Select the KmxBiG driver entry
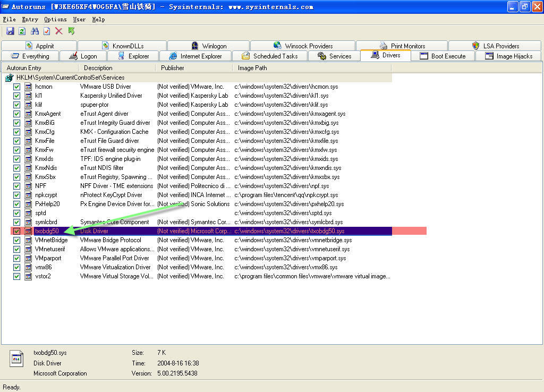 [45, 123]
